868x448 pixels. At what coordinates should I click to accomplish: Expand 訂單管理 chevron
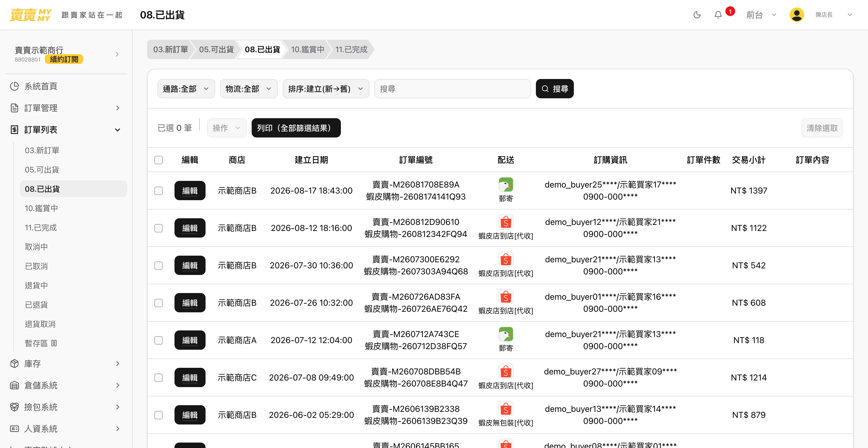pyautogui.click(x=118, y=108)
